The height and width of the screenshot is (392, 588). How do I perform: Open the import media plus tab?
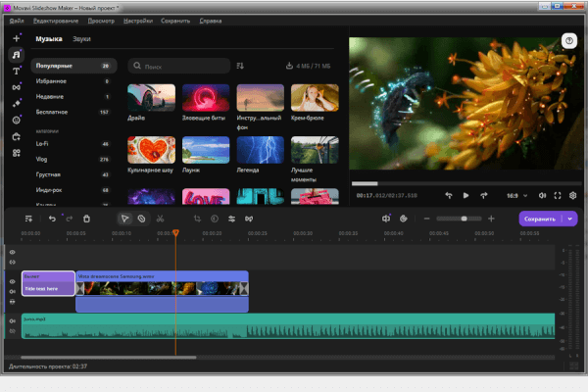(x=16, y=38)
